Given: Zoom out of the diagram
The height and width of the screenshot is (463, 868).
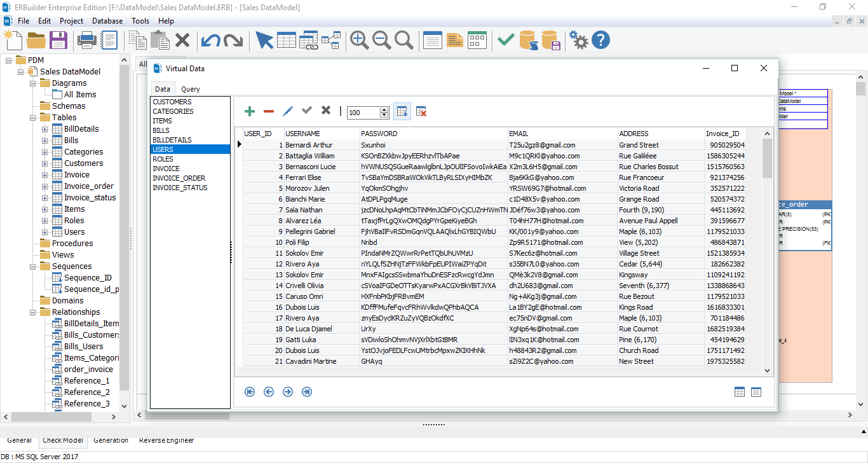Looking at the screenshot, I should (x=382, y=40).
